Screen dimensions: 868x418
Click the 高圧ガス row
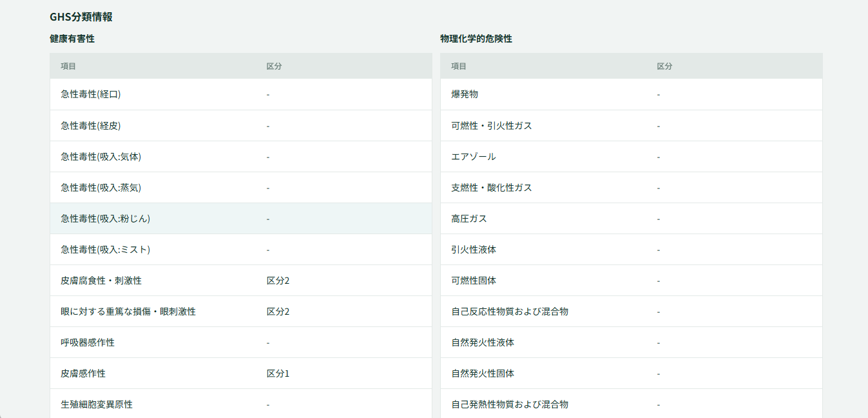coord(632,218)
